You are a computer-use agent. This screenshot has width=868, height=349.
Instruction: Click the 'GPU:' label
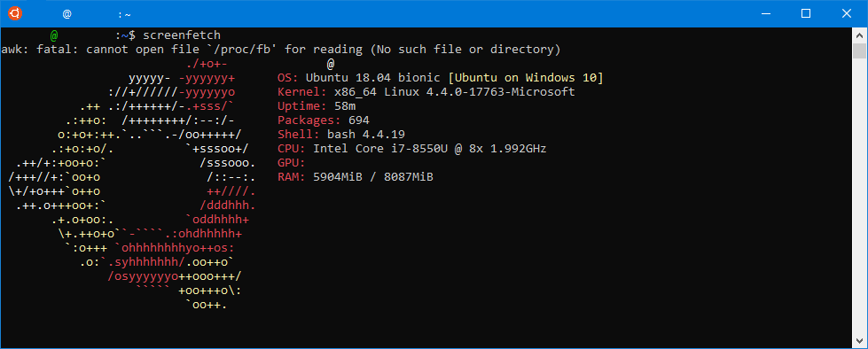[292, 163]
